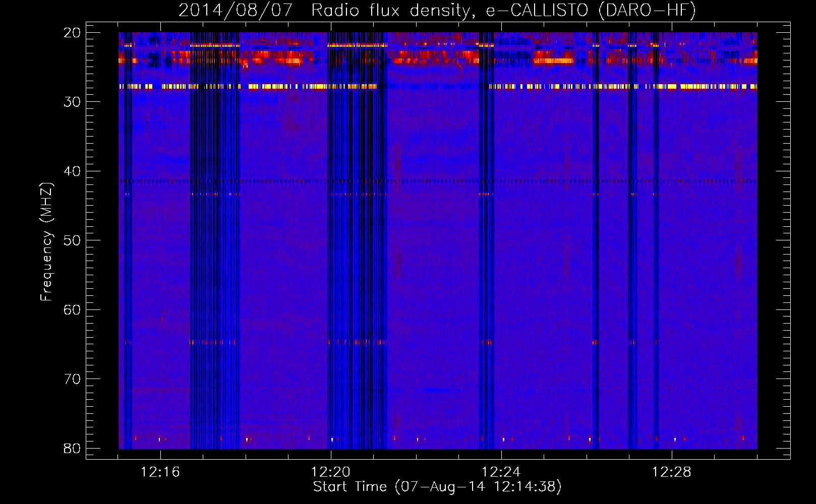This screenshot has width=816, height=504.
Task: Click the 'Frequency (MHZ)' axis label
Action: (x=46, y=242)
